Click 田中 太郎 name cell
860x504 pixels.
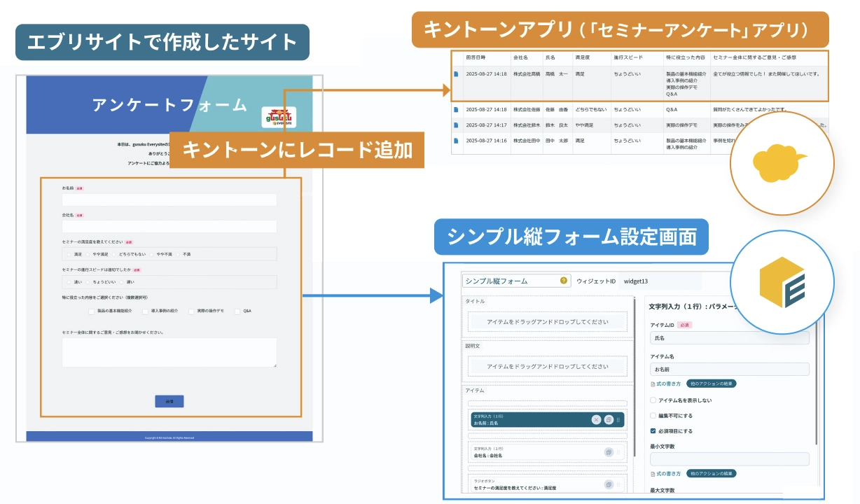coord(556,141)
